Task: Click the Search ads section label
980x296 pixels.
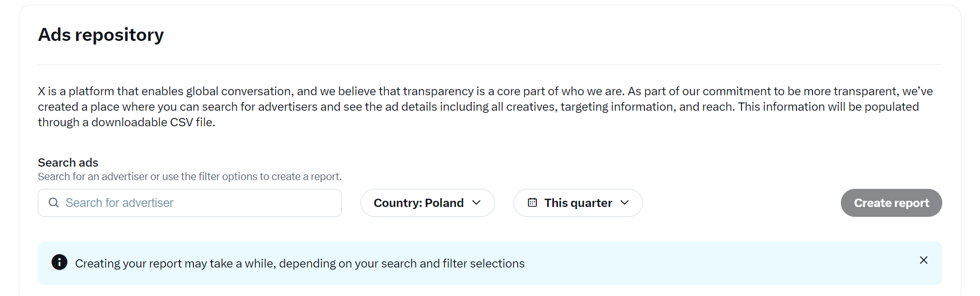Action: [x=68, y=162]
